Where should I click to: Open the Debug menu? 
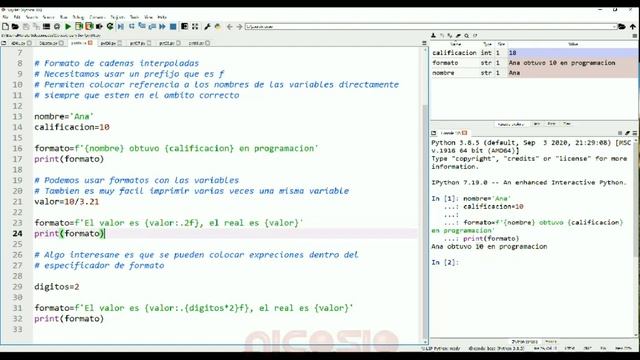[x=78, y=17]
